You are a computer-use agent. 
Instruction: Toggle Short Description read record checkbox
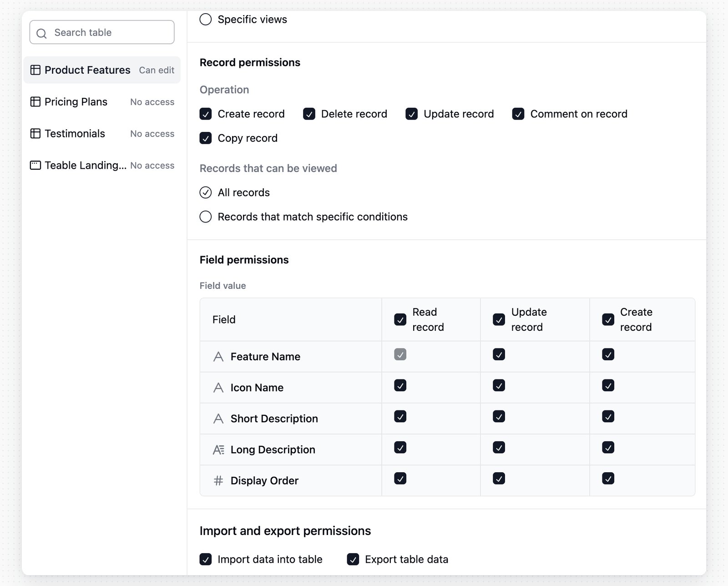(x=400, y=416)
